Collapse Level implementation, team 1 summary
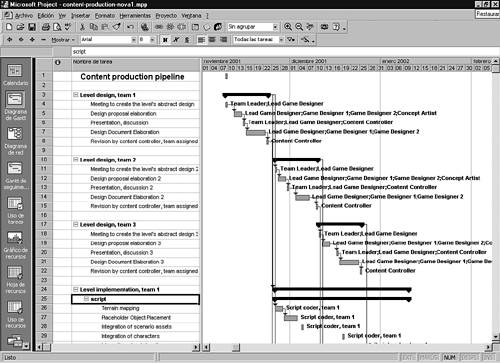The image size is (500, 363). 76,289
